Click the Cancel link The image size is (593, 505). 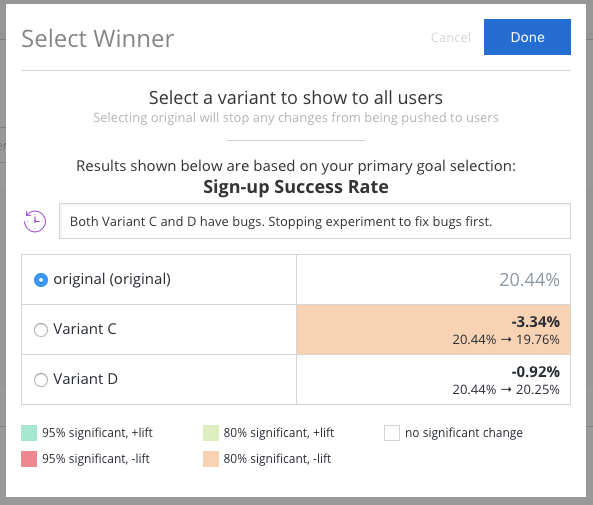click(x=451, y=37)
